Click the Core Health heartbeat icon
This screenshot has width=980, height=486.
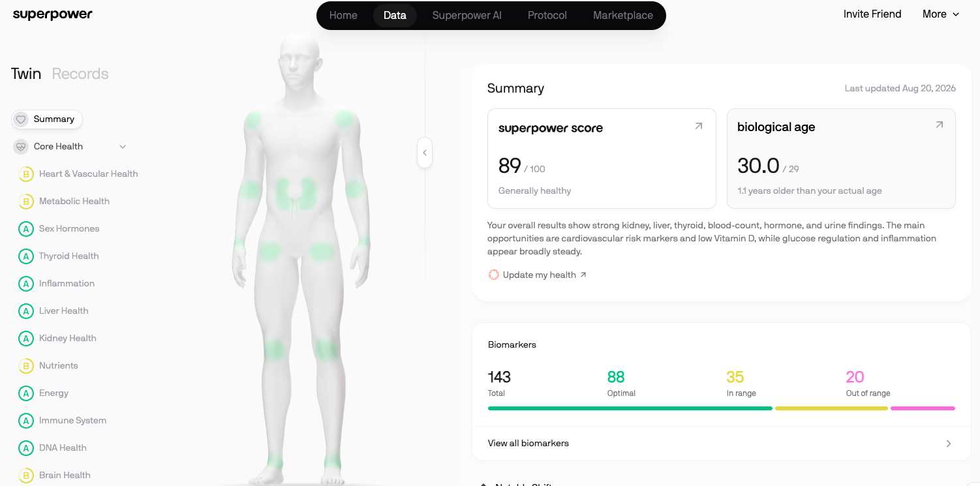coord(21,147)
